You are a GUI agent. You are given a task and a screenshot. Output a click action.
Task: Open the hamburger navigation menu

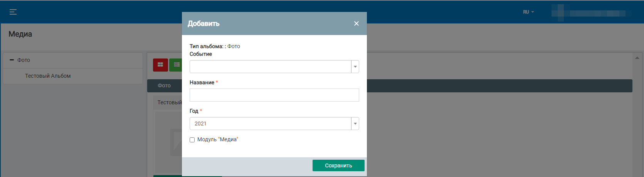click(x=13, y=12)
